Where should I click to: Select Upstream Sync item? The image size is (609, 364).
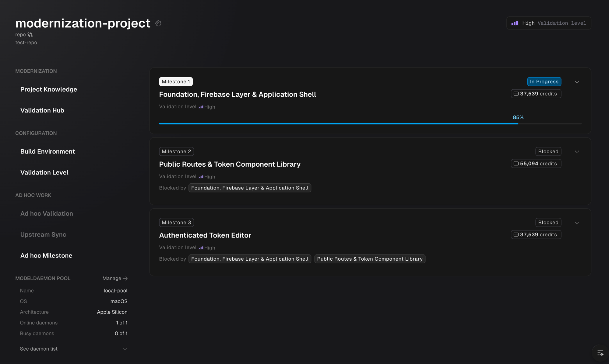pyautogui.click(x=43, y=234)
